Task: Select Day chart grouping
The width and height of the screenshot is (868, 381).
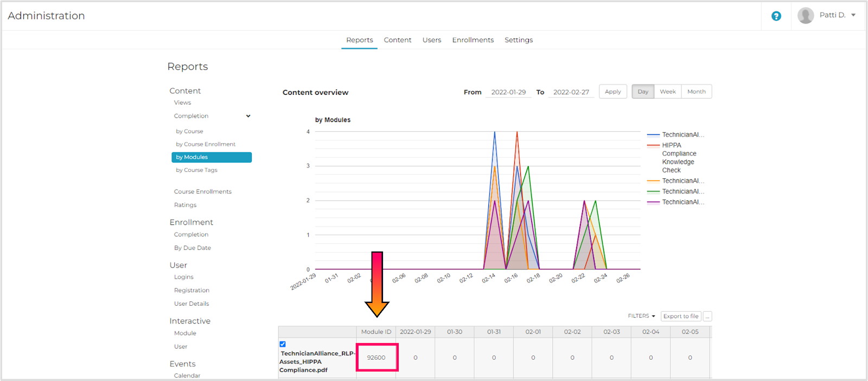Action: click(x=643, y=92)
